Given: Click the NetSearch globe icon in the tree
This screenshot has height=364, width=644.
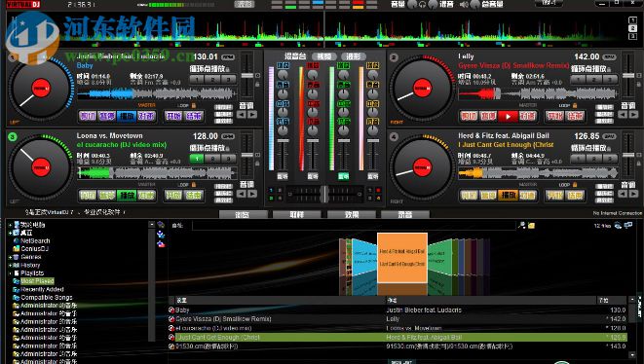Looking at the screenshot, I should 16,241.
